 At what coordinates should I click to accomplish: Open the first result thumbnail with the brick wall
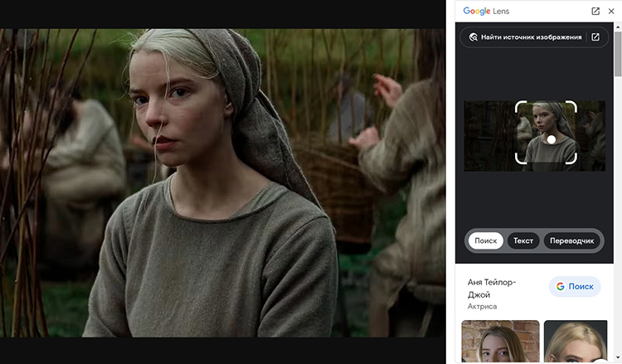click(x=500, y=342)
